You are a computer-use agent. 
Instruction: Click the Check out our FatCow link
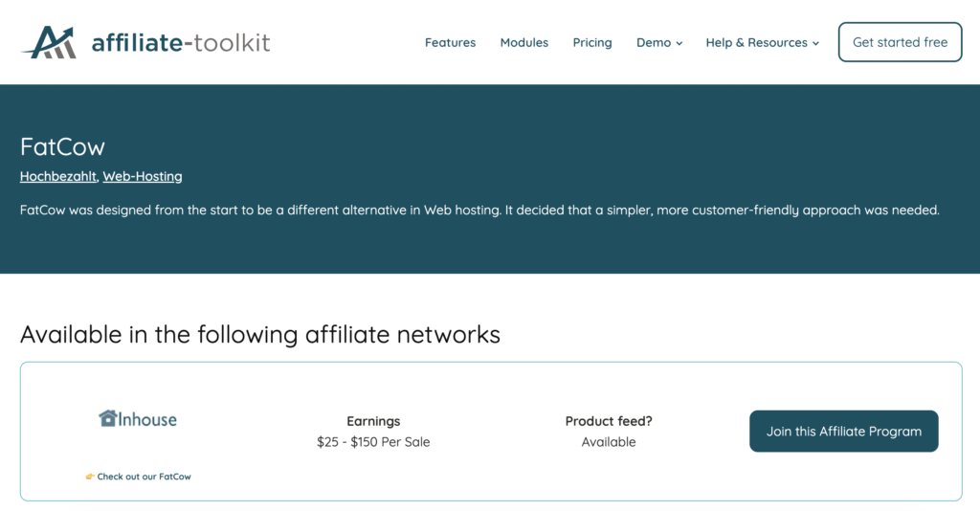coord(144,476)
